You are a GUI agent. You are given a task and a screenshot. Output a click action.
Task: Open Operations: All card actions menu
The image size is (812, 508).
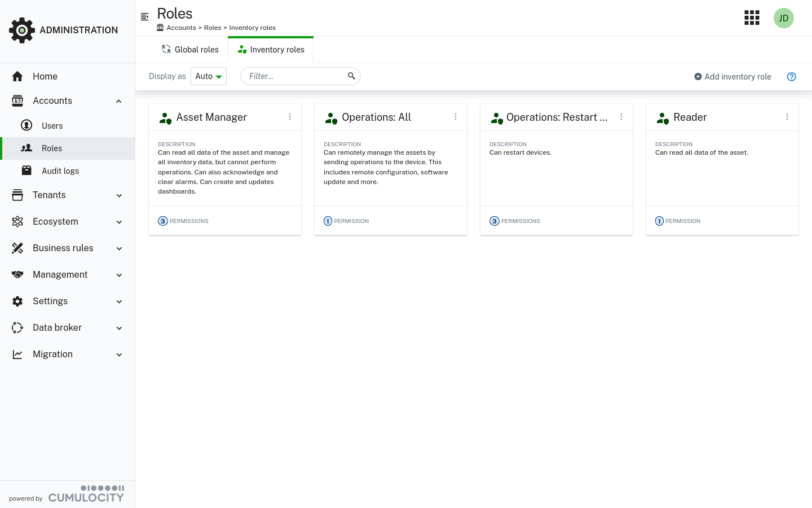456,117
